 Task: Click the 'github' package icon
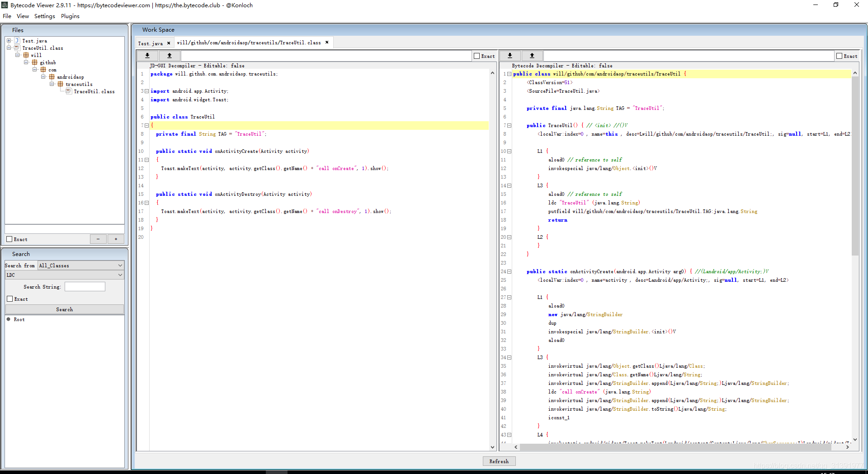34,62
